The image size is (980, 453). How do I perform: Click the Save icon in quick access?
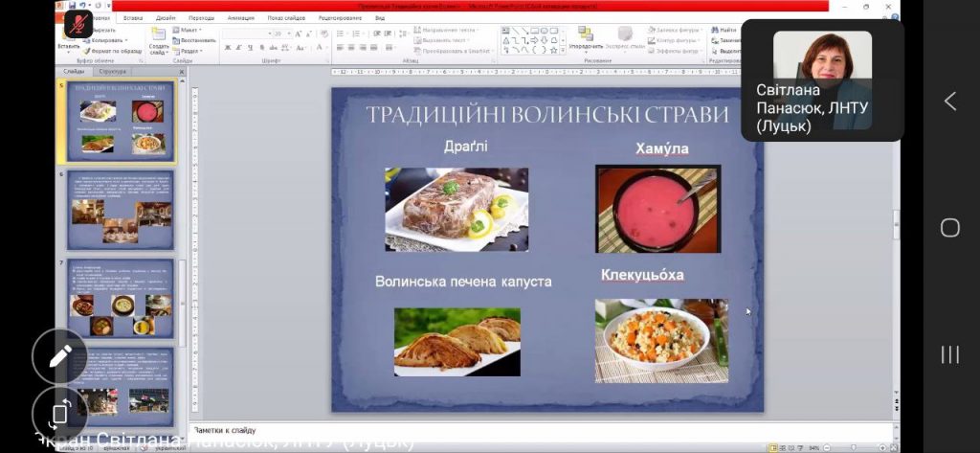click(72, 7)
